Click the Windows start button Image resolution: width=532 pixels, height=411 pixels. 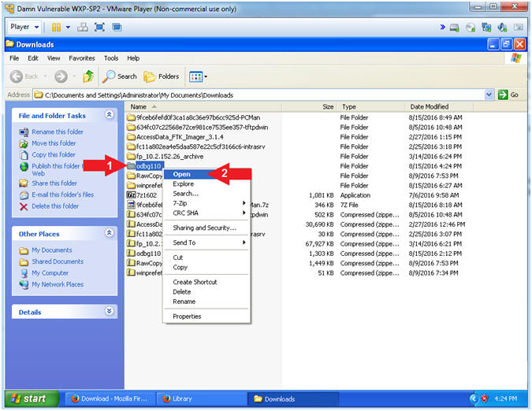(32, 399)
